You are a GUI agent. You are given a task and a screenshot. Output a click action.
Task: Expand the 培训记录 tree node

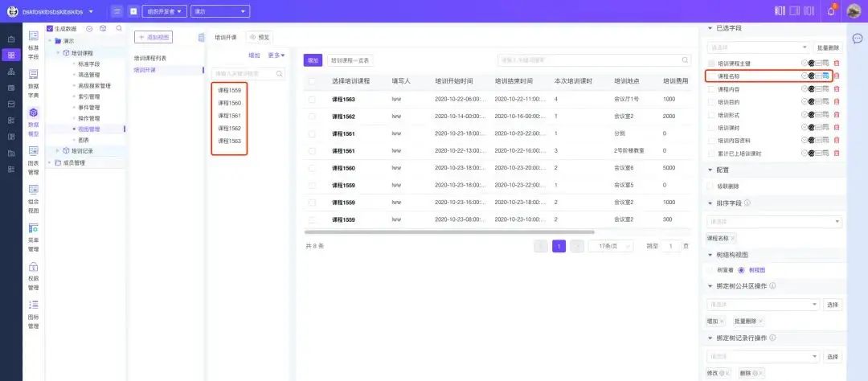click(58, 150)
